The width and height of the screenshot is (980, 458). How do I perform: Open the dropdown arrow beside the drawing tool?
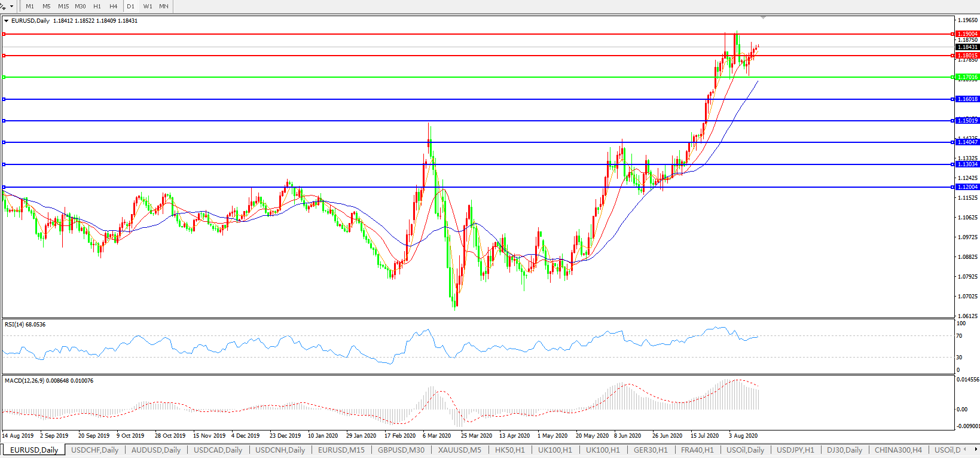11,7
